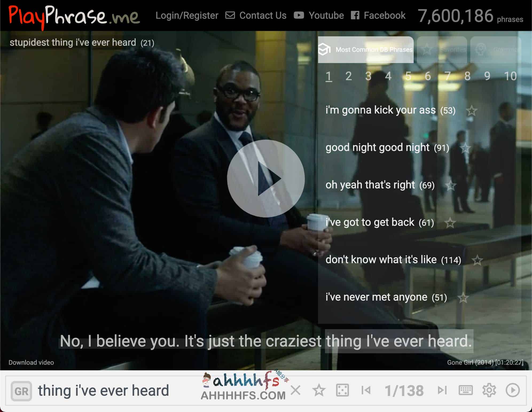Select page 2 in phrase pagination
532x412 pixels.
tap(349, 76)
